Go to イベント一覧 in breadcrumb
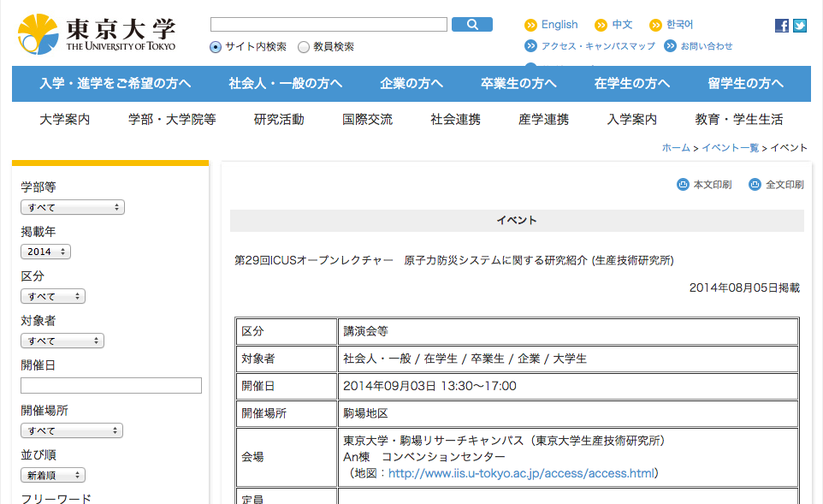 730,148
